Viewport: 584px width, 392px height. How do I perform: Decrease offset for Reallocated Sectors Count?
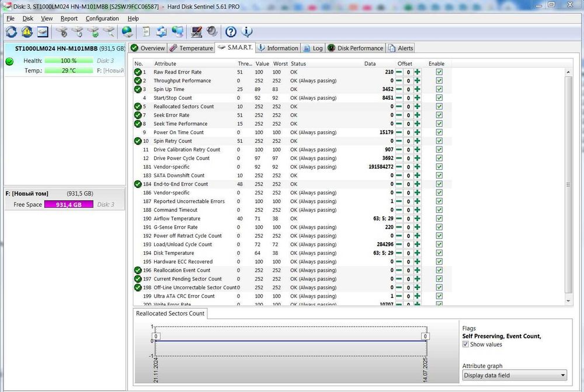(399, 107)
